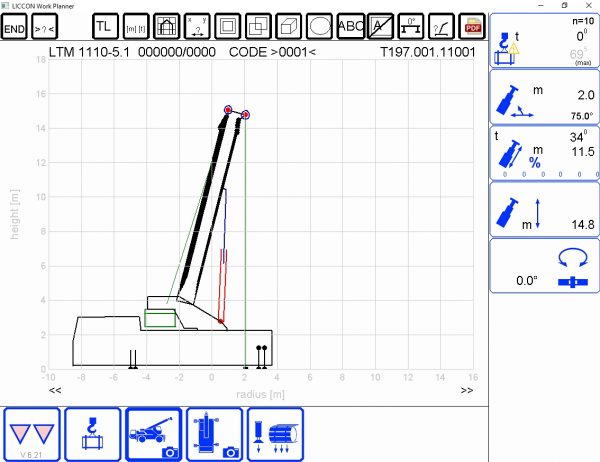Click the green counterweight box on crane
The image size is (600, 462).
click(x=160, y=318)
